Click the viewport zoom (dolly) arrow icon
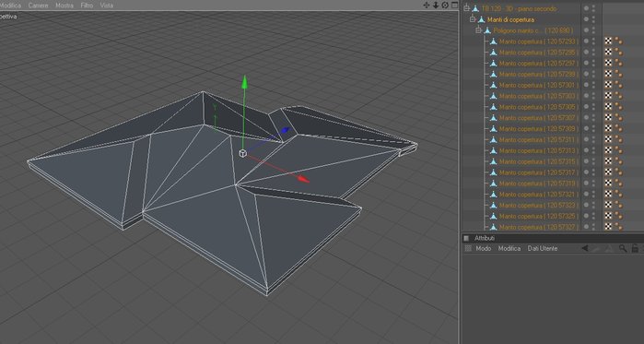 [x=436, y=5]
